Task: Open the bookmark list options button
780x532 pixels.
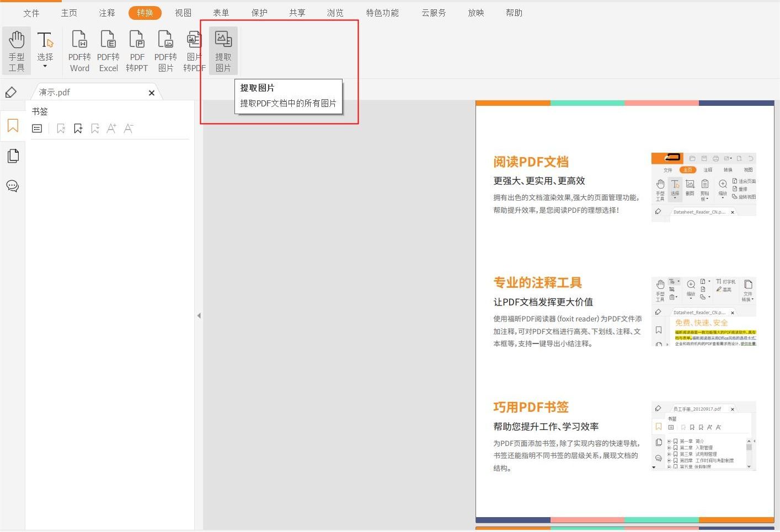Action: [x=36, y=128]
